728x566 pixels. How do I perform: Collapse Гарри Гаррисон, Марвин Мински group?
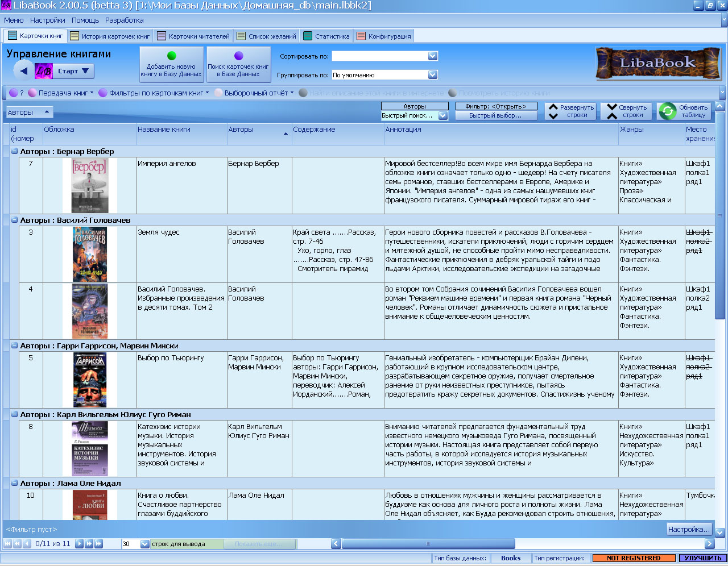[x=15, y=346]
